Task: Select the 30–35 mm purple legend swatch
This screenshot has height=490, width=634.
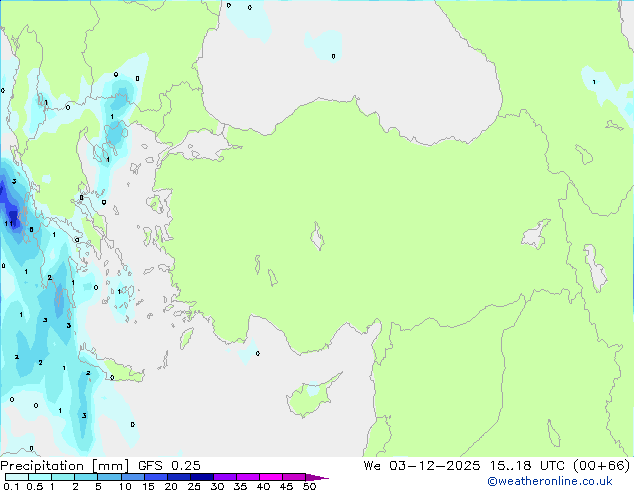Action: (x=224, y=477)
